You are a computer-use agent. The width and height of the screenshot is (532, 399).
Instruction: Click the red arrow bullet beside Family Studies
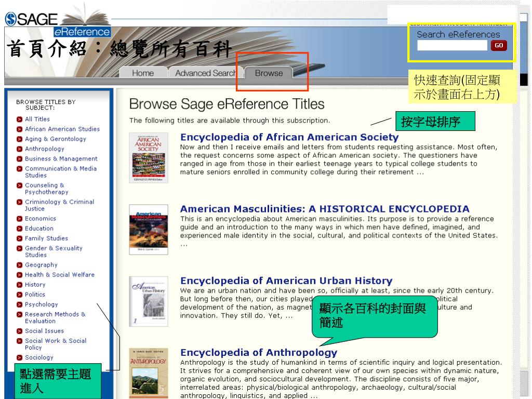tap(19, 238)
